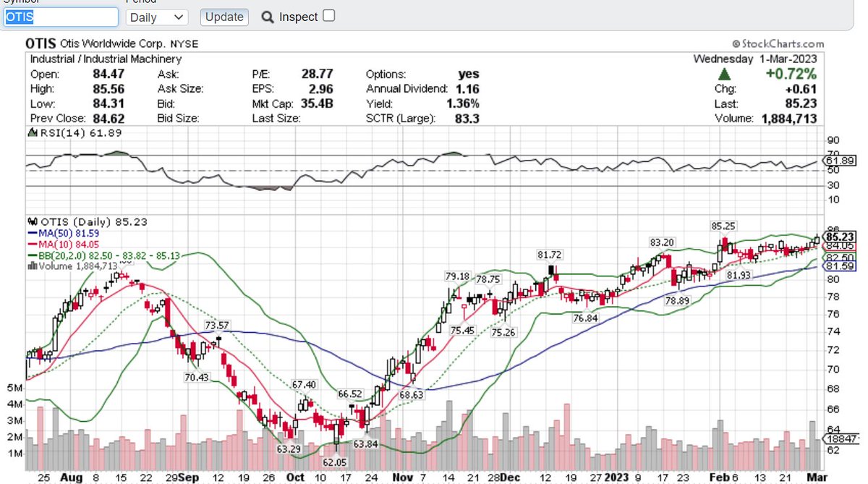Click the 79.18 price label
The image size is (868, 484).
457,277
